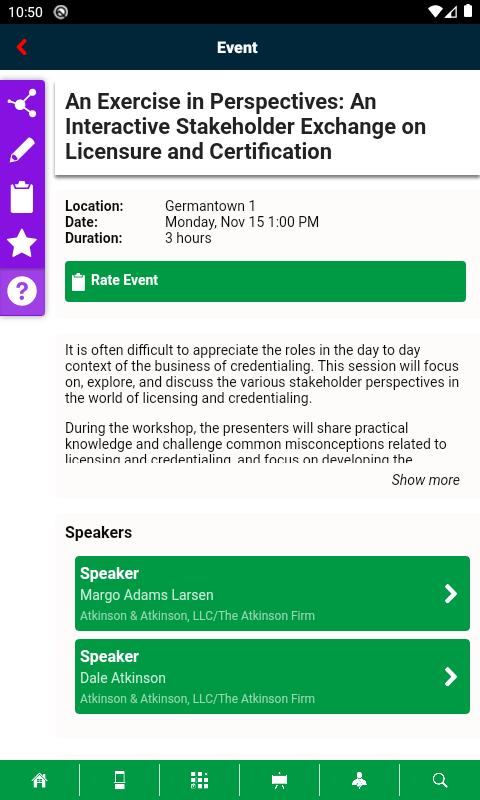Open the question mark help icon

tap(22, 291)
